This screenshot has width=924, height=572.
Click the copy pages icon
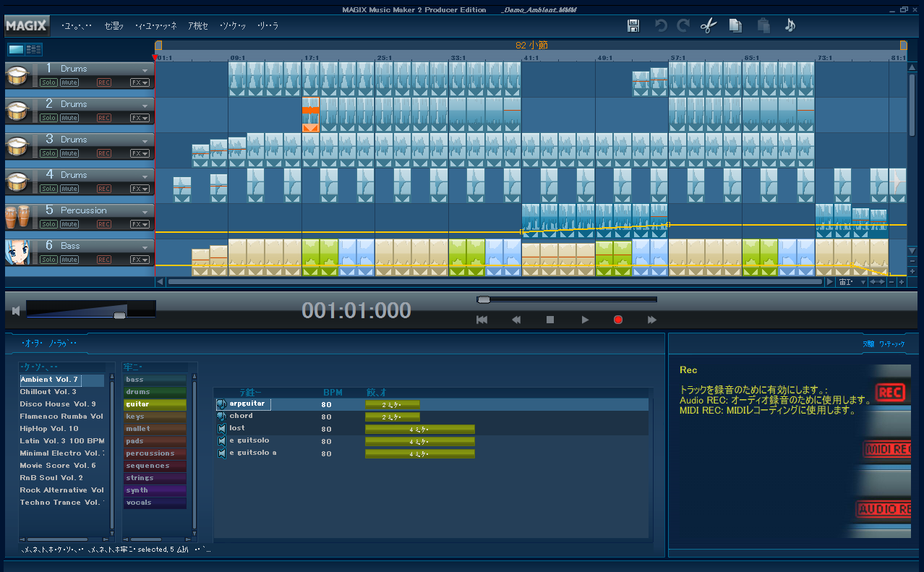735,26
